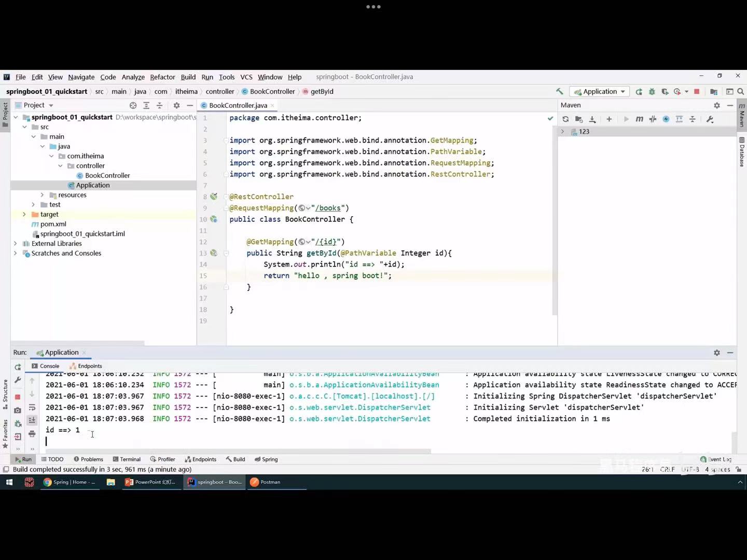Show Maven dependencies diagram icon

pyautogui.click(x=679, y=119)
